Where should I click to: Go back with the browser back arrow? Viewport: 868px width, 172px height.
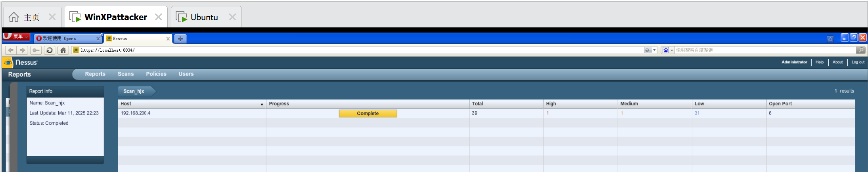pyautogui.click(x=11, y=50)
